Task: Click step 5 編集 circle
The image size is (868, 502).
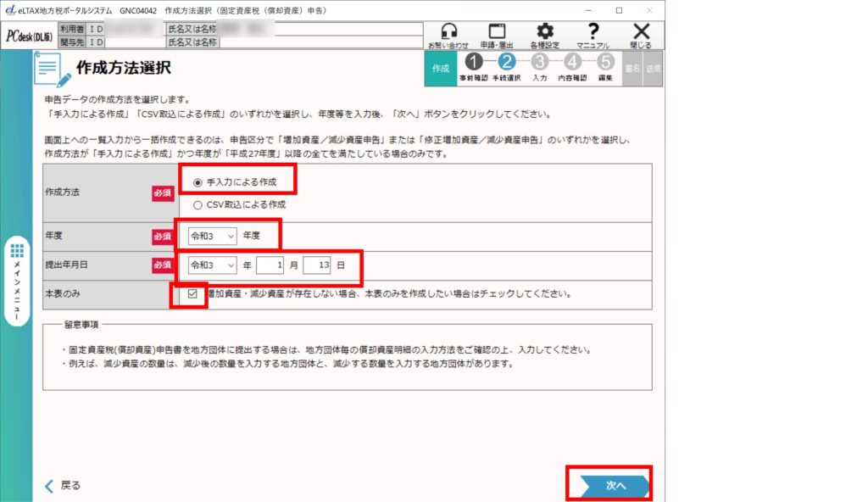Action: pos(605,62)
